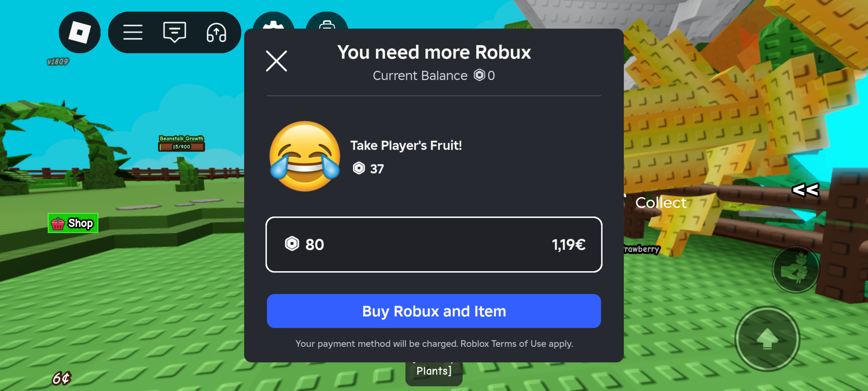868x391 pixels.
Task: Tap the jump arrow button
Action: tap(767, 339)
